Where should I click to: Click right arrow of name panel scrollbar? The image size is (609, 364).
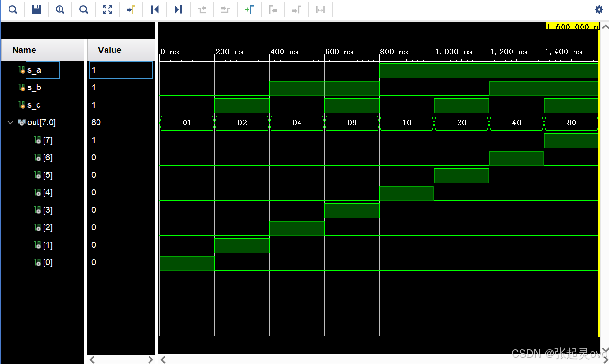click(x=150, y=360)
